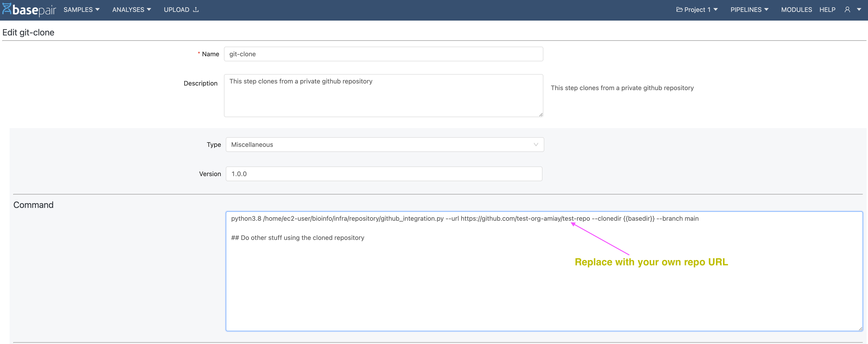The width and height of the screenshot is (868, 344).
Task: Click the Upload link in navbar
Action: click(177, 9)
